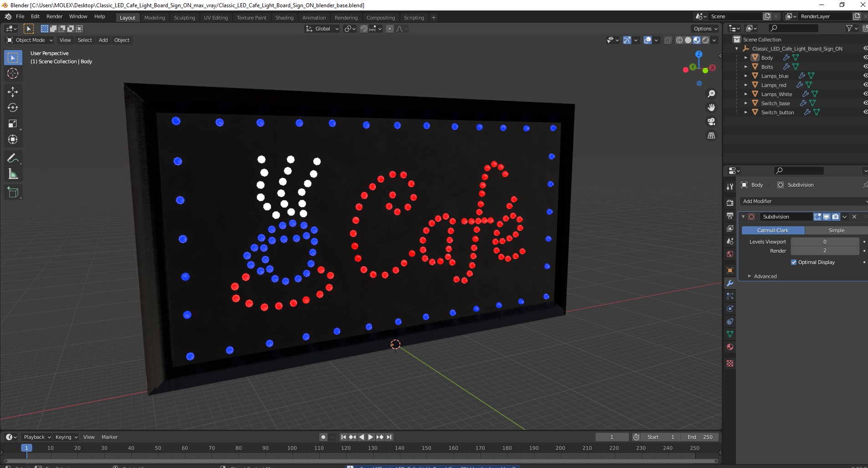The width and height of the screenshot is (868, 468).
Task: Open the Object Data properties tab
Action: click(x=730, y=334)
